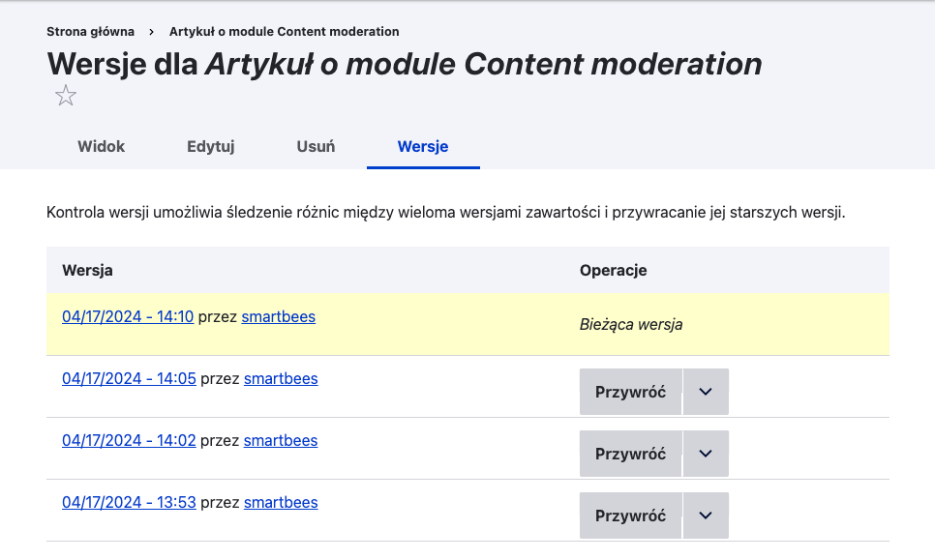Open the Strona główna breadcrumb link
The width and height of the screenshot is (935, 560).
[x=89, y=31]
